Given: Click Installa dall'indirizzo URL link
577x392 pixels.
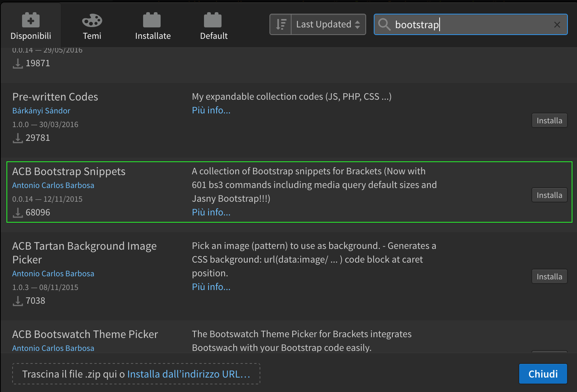Looking at the screenshot, I should click(x=188, y=374).
